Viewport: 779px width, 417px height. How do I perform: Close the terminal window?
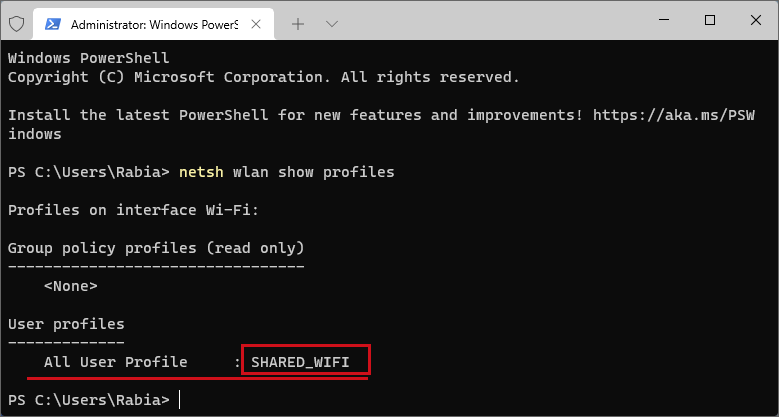coord(756,20)
